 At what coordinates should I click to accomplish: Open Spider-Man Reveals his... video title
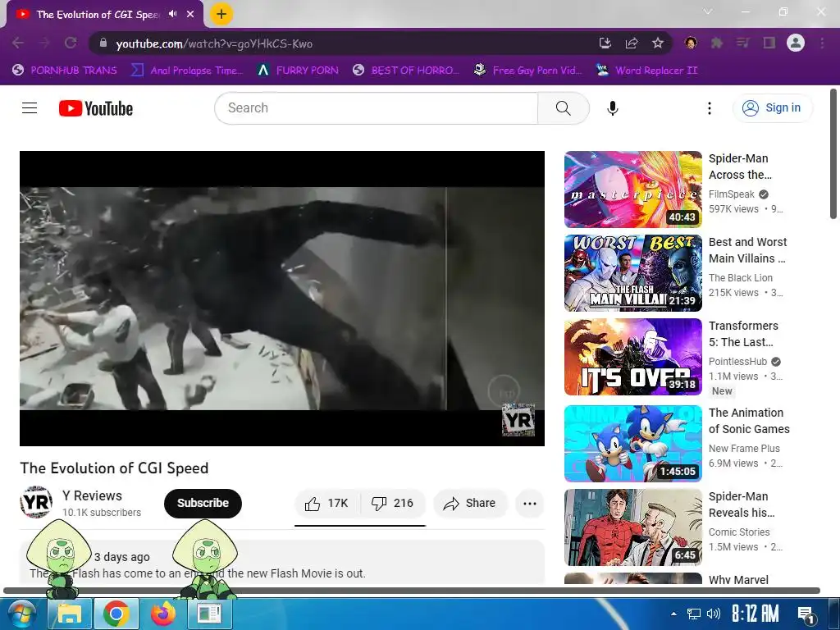click(x=742, y=504)
